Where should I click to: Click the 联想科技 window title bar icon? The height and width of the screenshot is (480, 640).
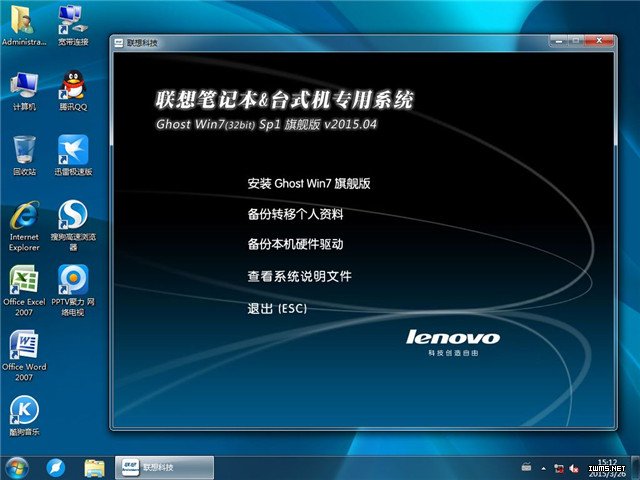[119, 43]
